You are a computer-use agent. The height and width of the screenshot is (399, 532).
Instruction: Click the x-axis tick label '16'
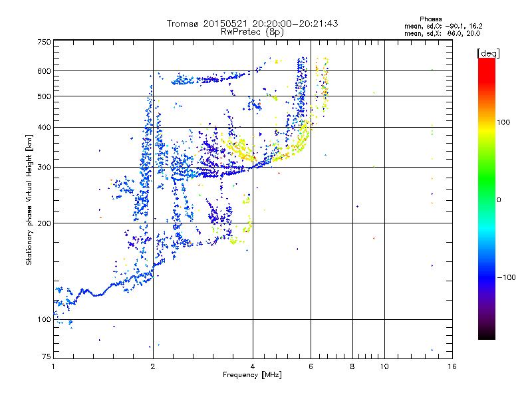[x=452, y=366]
